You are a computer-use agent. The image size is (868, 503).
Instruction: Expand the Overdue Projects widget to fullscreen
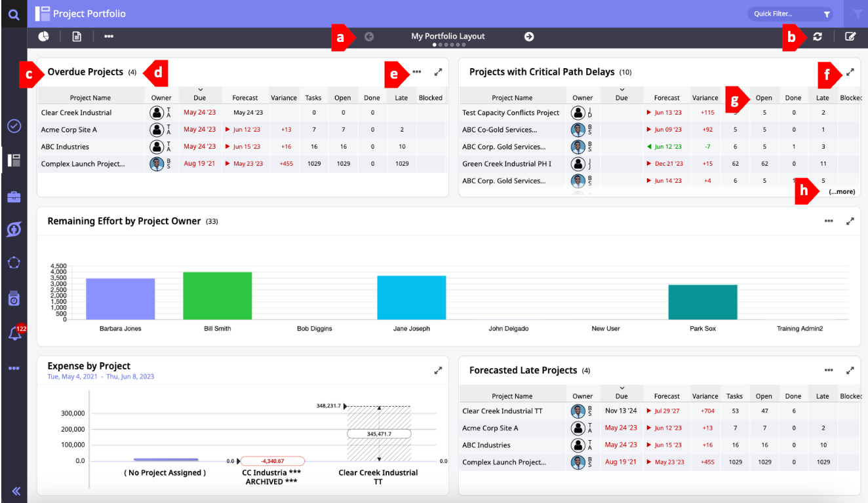tap(438, 72)
